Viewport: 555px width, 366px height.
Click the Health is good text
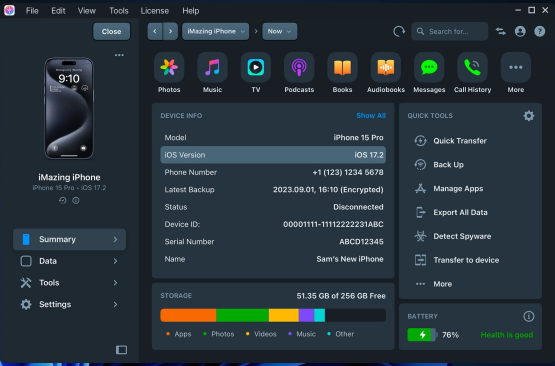point(507,335)
